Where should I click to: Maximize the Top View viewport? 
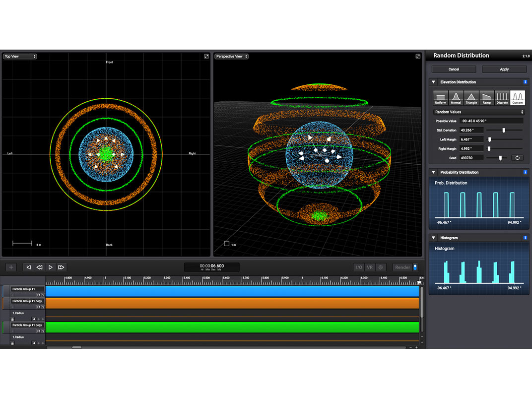tap(206, 56)
